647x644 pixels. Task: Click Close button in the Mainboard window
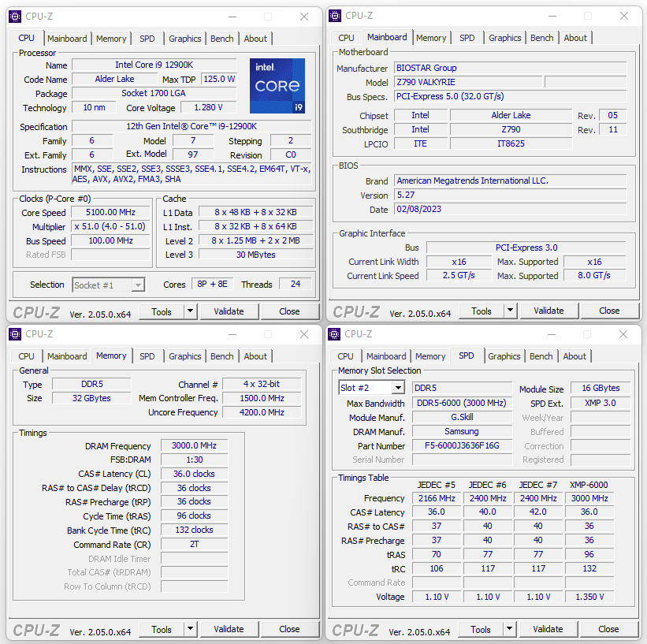coord(609,311)
